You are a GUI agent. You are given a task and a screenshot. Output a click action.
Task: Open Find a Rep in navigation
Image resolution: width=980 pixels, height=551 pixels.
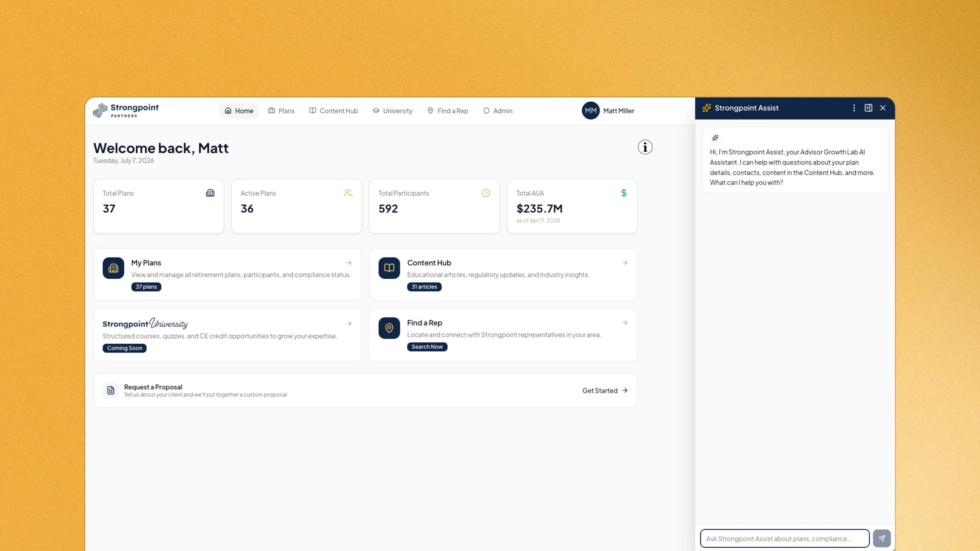click(448, 111)
